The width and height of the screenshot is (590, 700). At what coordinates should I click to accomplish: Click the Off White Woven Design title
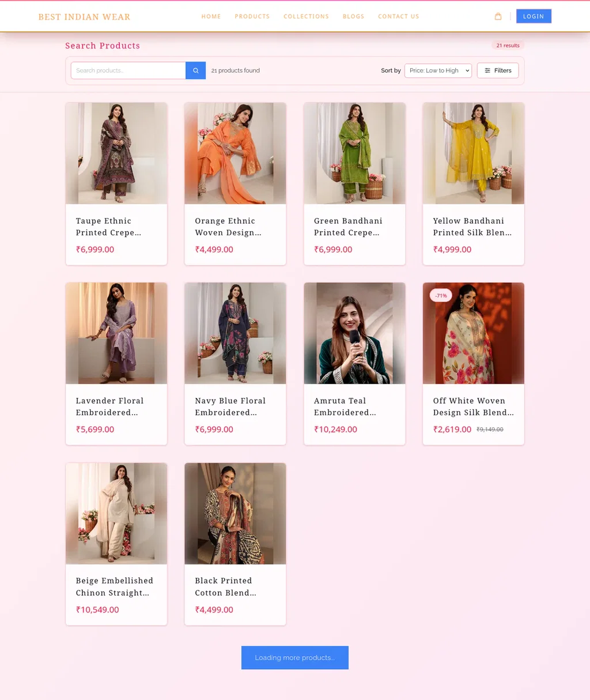click(474, 407)
